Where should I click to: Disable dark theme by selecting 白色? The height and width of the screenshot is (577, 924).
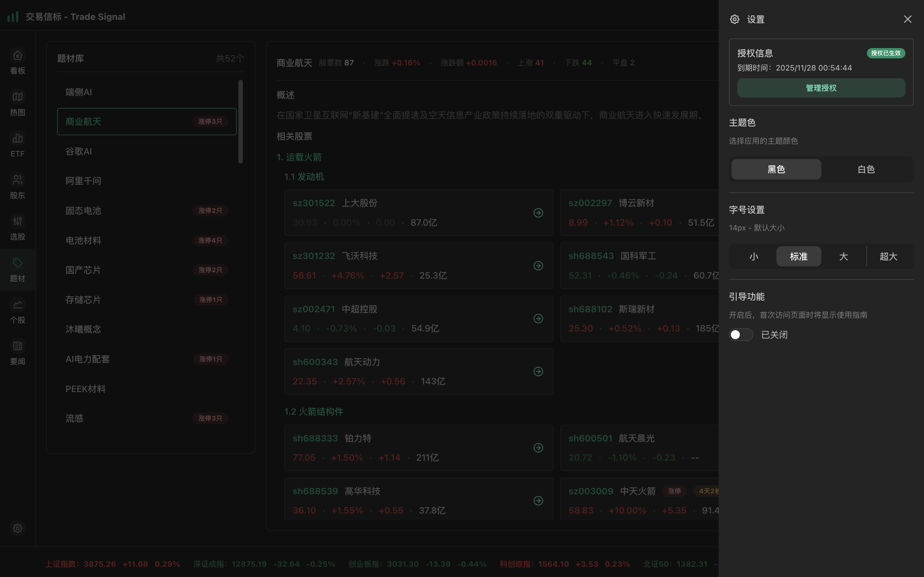click(866, 169)
